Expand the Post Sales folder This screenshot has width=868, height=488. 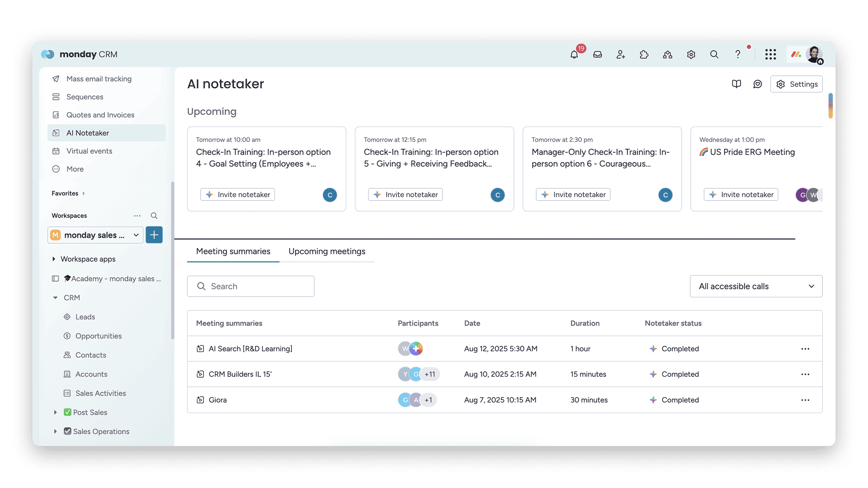coord(55,413)
